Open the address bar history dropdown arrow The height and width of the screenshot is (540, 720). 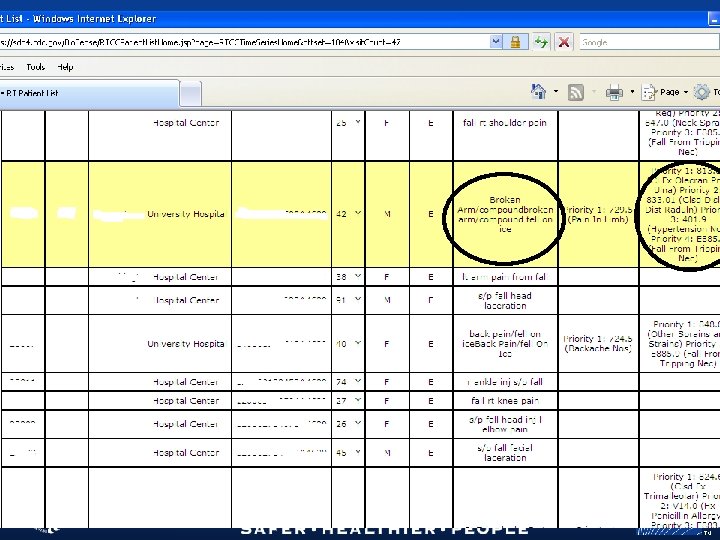pyautogui.click(x=495, y=42)
